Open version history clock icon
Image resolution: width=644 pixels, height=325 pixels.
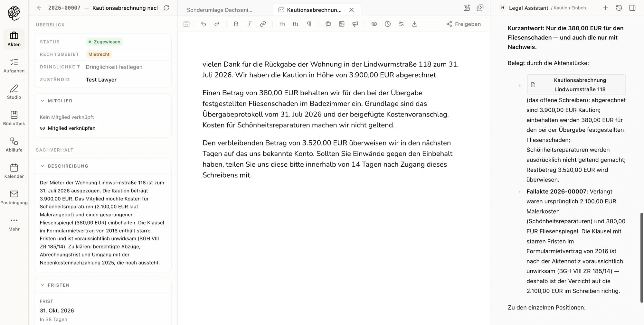(x=388, y=24)
